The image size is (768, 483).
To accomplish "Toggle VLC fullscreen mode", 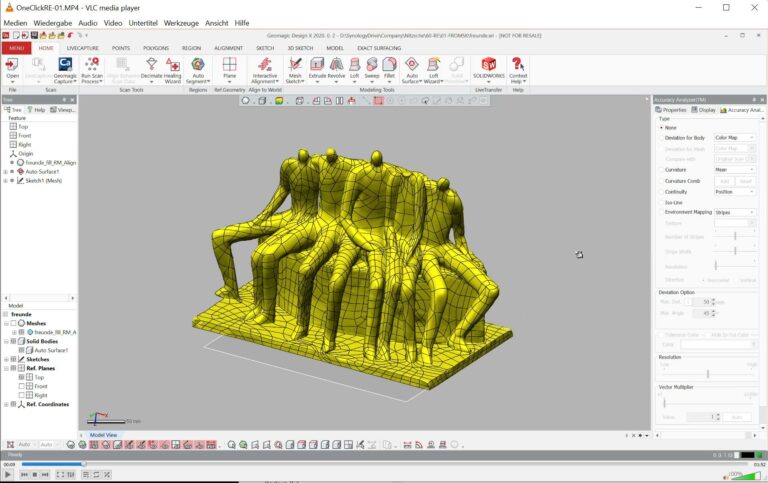I will pyautogui.click(x=60, y=474).
